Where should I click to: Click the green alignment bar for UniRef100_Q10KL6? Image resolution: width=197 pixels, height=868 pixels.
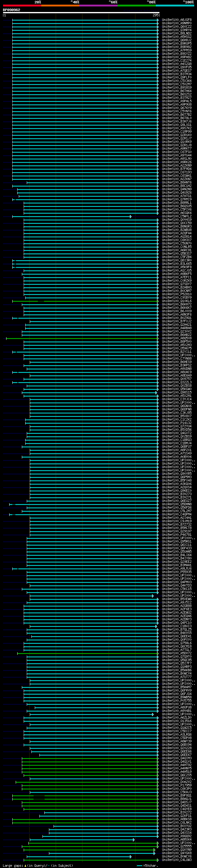85,301
